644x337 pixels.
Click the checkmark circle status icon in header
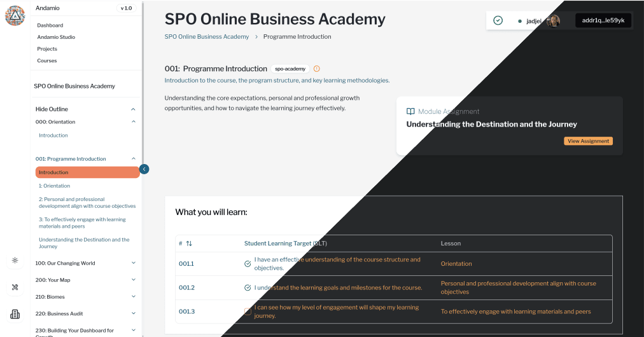click(x=498, y=20)
